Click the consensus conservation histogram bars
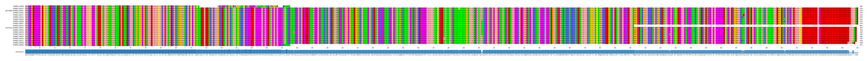The width and height of the screenshot is (868, 61). point(442,52)
